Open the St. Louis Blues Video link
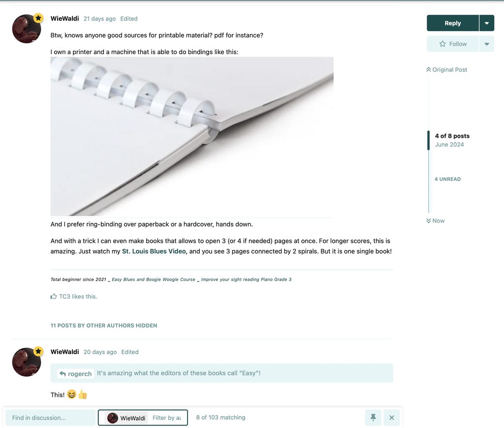The image size is (504, 428). [x=154, y=251]
